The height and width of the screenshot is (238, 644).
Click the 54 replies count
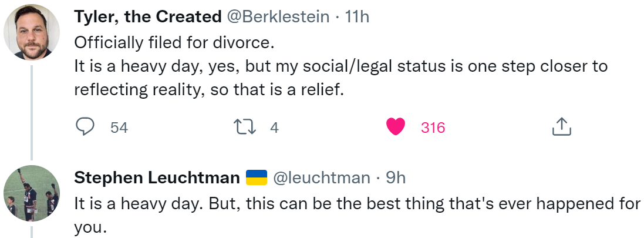[x=119, y=128]
